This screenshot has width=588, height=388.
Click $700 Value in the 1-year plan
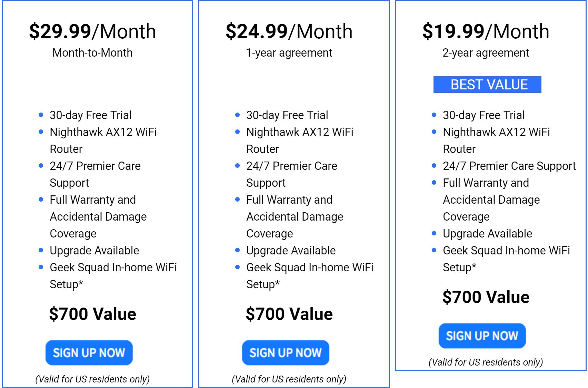pyautogui.click(x=289, y=314)
